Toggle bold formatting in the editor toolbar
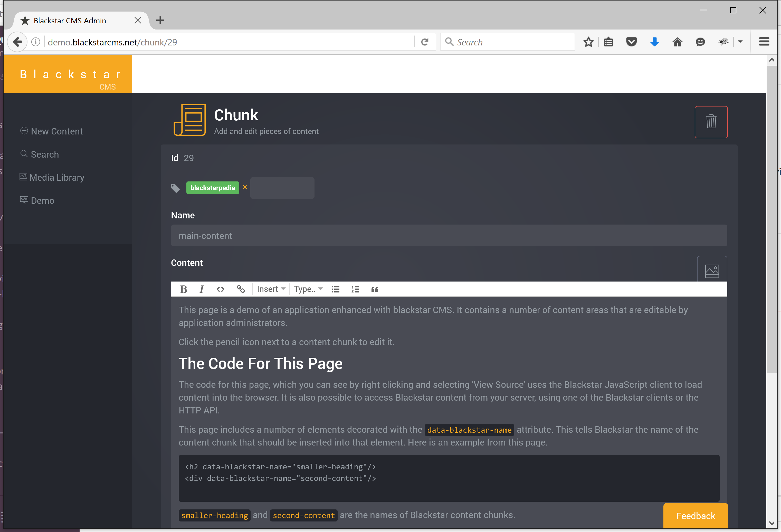Screen dimensions: 781x532 tap(183, 289)
